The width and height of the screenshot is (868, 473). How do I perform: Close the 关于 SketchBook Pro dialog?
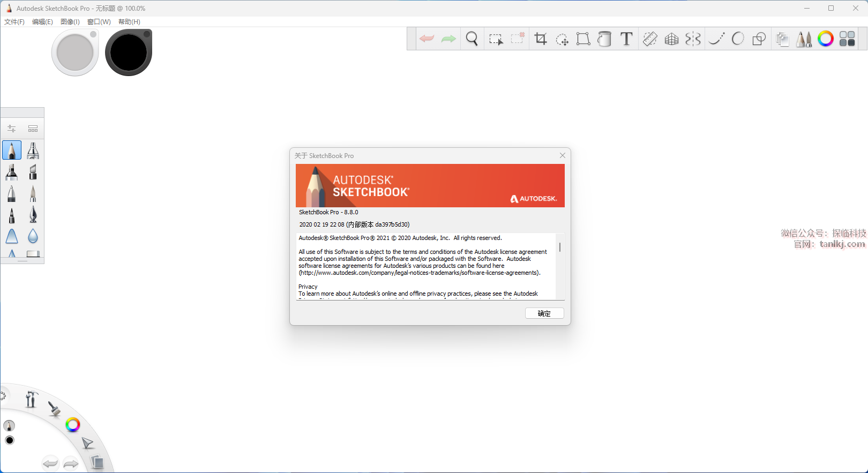562,155
